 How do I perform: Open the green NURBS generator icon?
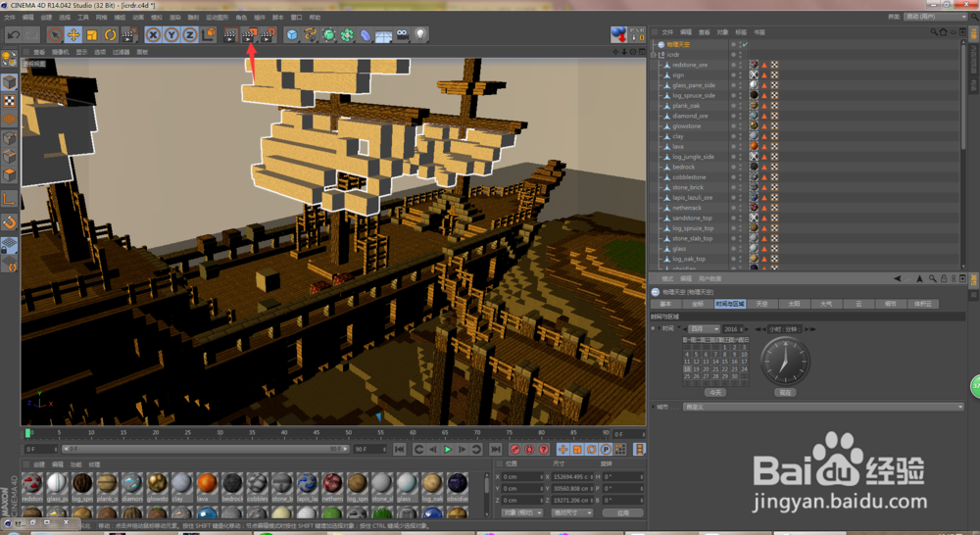pos(328,35)
